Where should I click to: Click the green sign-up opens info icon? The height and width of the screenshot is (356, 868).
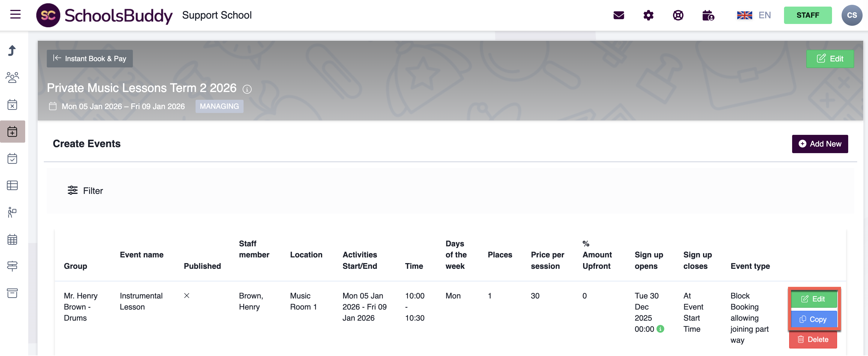coord(660,329)
